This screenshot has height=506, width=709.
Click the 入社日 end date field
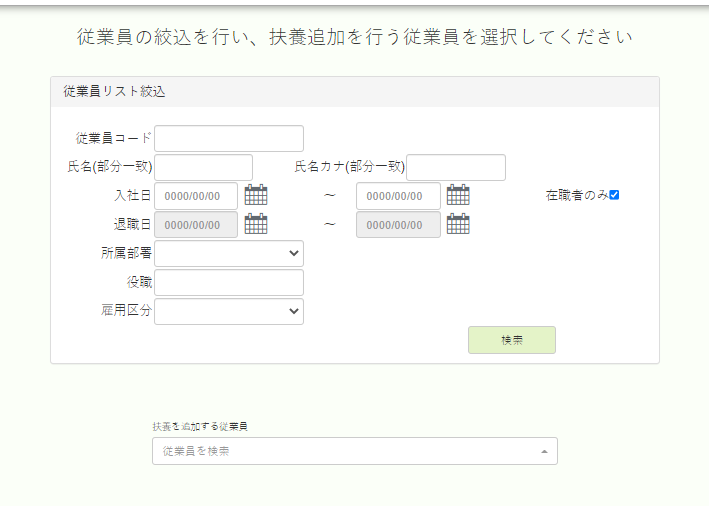(398, 196)
